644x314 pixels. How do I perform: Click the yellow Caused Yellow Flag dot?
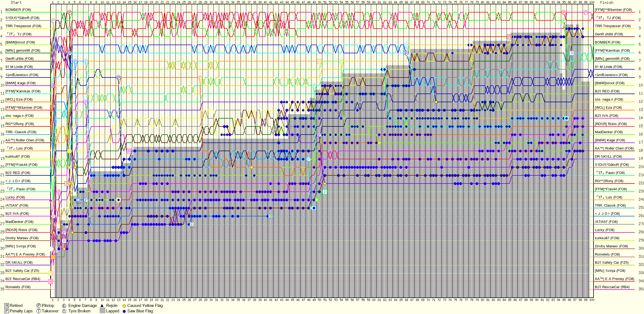point(124,306)
